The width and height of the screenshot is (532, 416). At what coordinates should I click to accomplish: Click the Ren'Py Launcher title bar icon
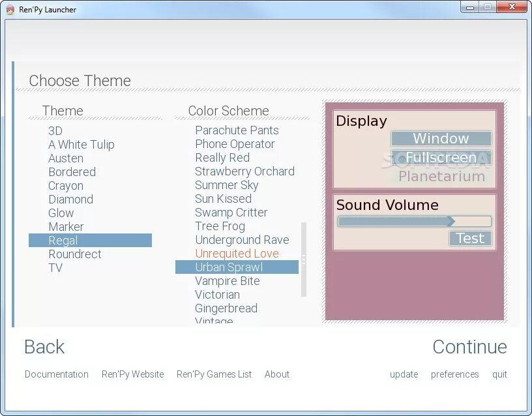[11, 10]
